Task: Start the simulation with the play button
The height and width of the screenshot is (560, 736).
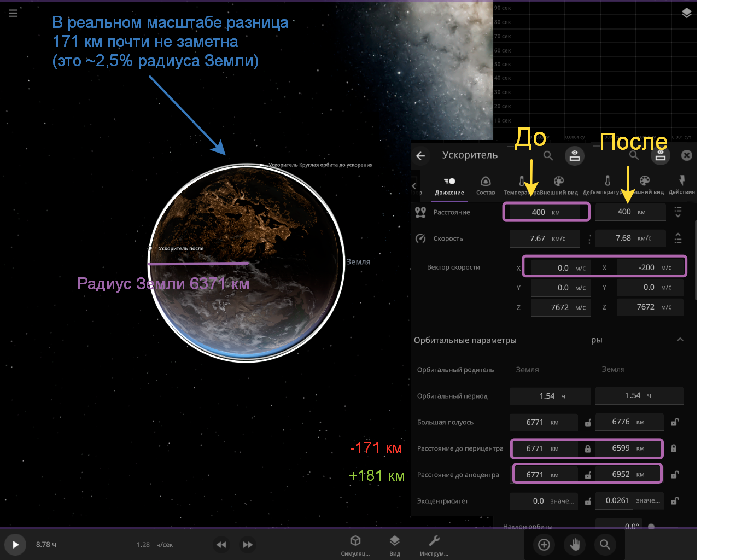Action: click(x=15, y=545)
